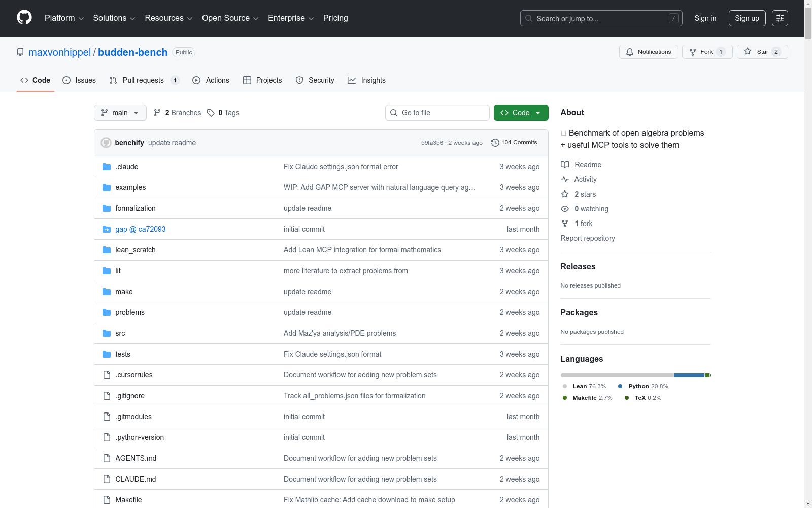Expand the Solutions menu

click(114, 18)
